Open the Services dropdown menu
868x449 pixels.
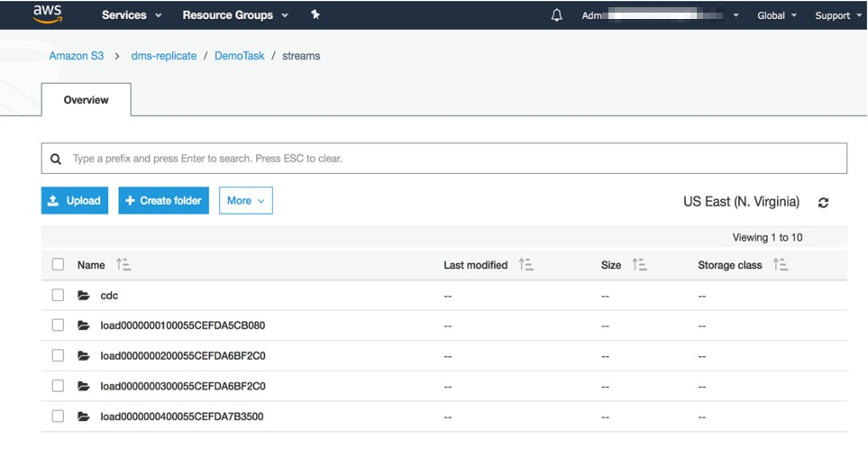[132, 15]
